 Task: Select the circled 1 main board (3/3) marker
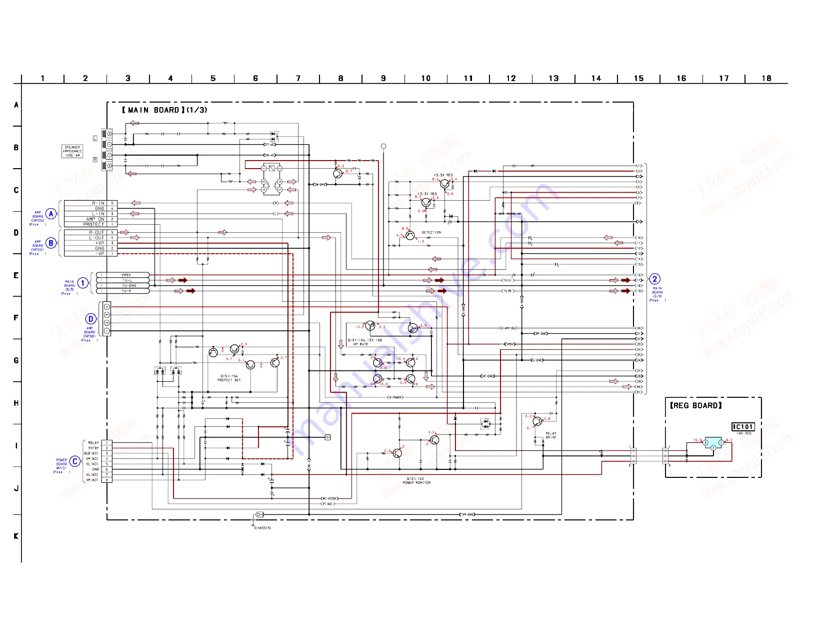point(83,283)
